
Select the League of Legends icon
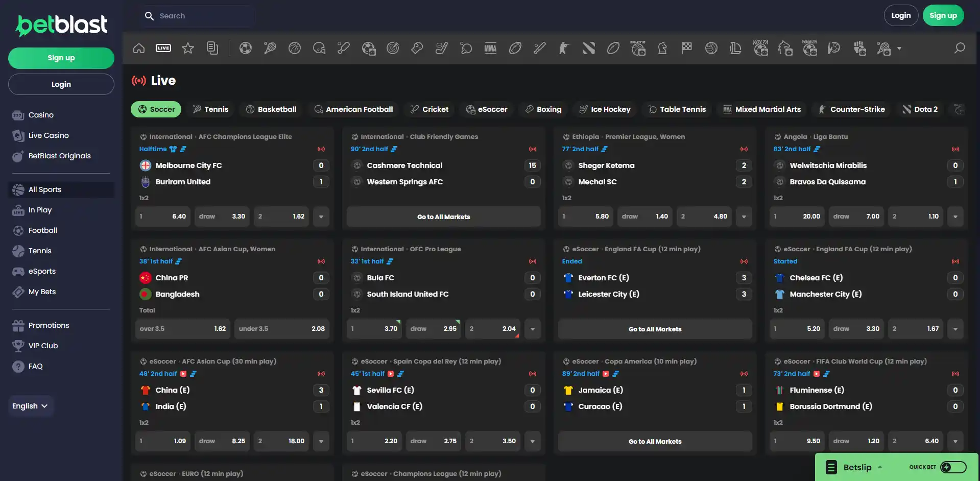[x=736, y=48]
